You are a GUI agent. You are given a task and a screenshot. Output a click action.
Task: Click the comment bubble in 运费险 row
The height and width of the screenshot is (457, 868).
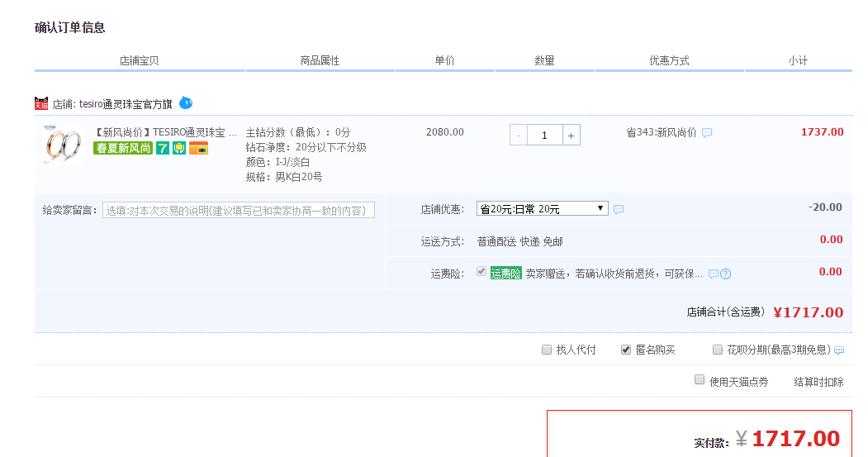tap(713, 274)
